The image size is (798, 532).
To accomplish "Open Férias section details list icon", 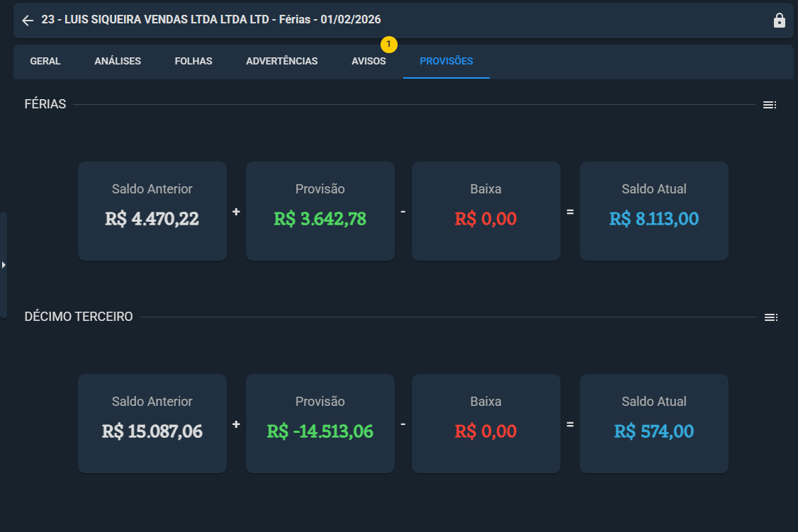I will (x=770, y=105).
